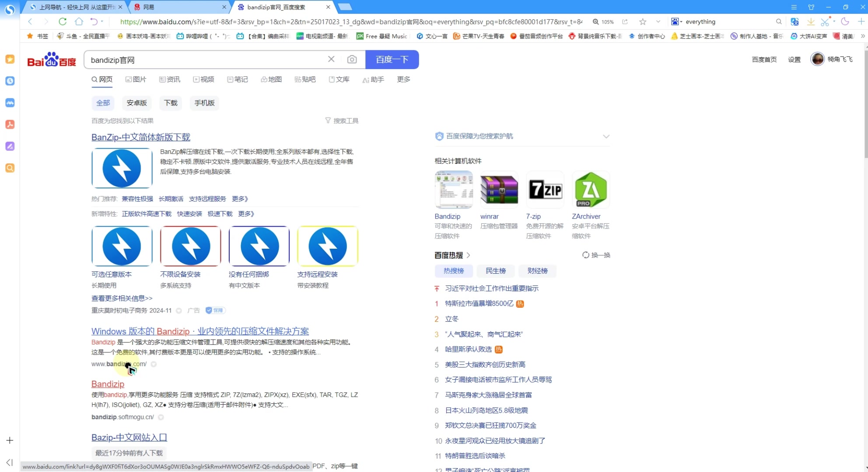
Task: Filter results by 手机版 chip
Action: point(204,103)
